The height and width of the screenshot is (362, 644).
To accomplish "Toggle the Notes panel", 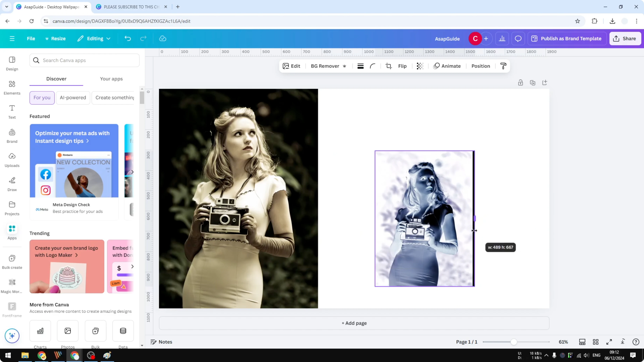I will point(161,342).
